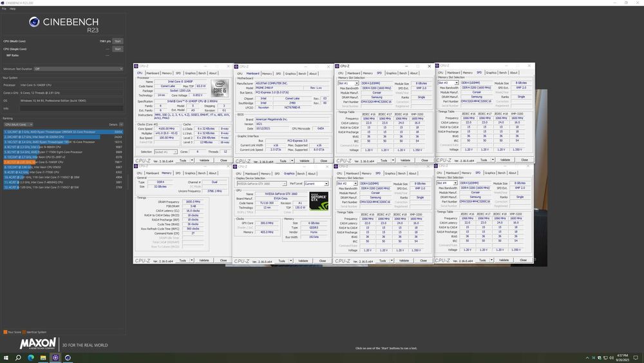Toggle the Details checkbox in Ranking

tap(121, 124)
